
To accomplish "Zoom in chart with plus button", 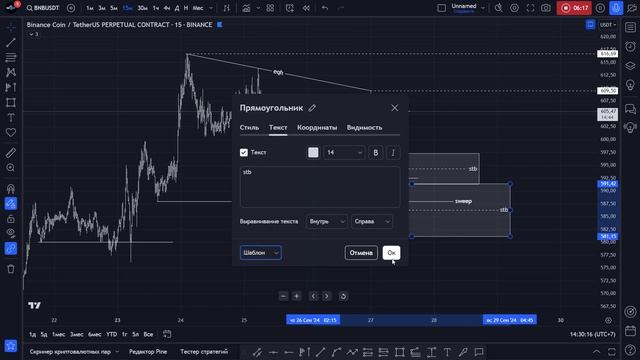I will tap(297, 296).
